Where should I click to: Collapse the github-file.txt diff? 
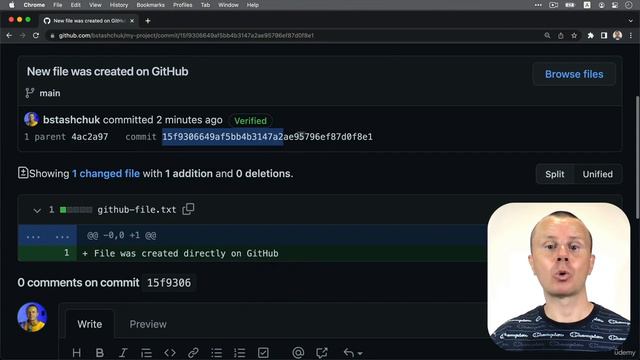click(x=37, y=210)
